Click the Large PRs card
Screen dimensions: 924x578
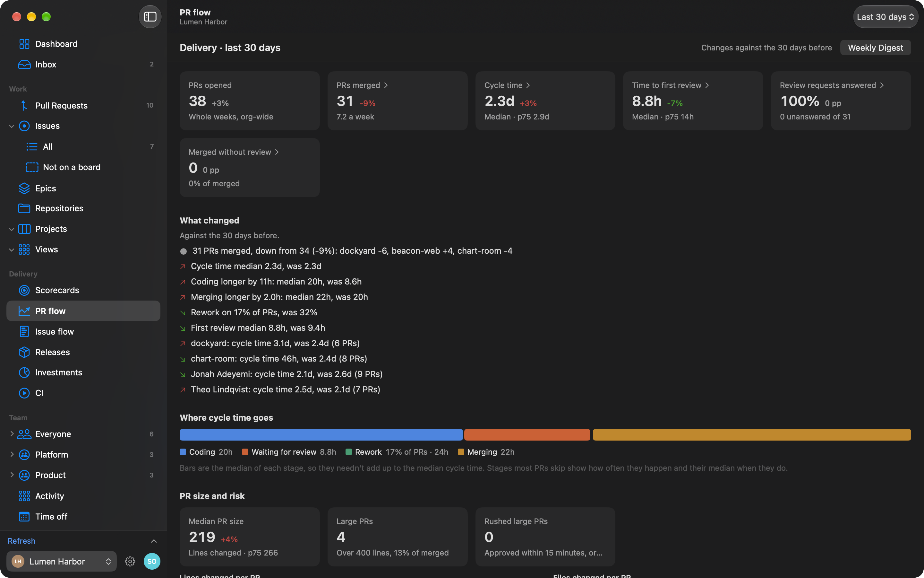coord(397,537)
